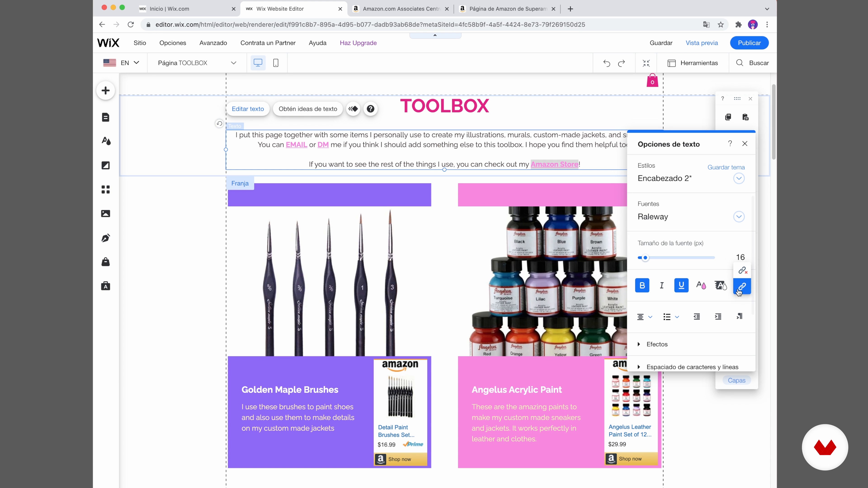Toggle italic formatting
This screenshot has width=868, height=488.
pos(662,286)
